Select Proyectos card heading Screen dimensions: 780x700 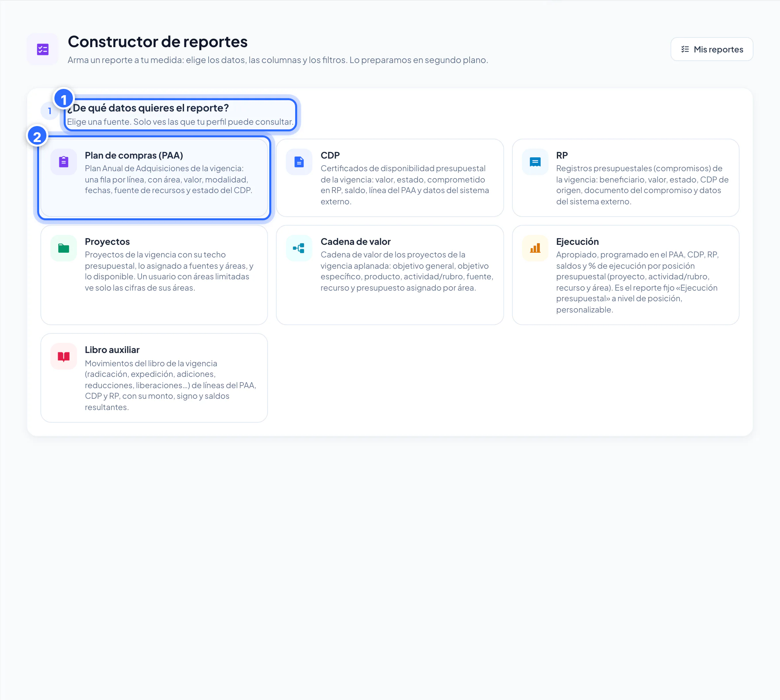(107, 242)
